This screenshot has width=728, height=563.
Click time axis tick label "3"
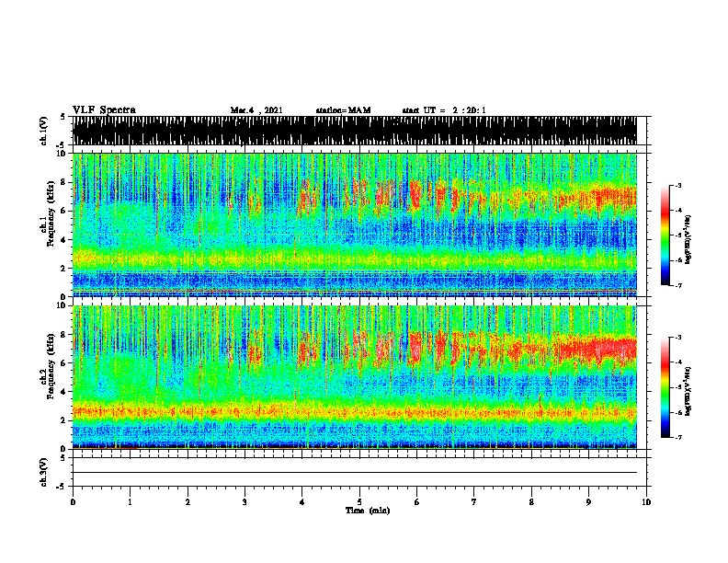(245, 502)
